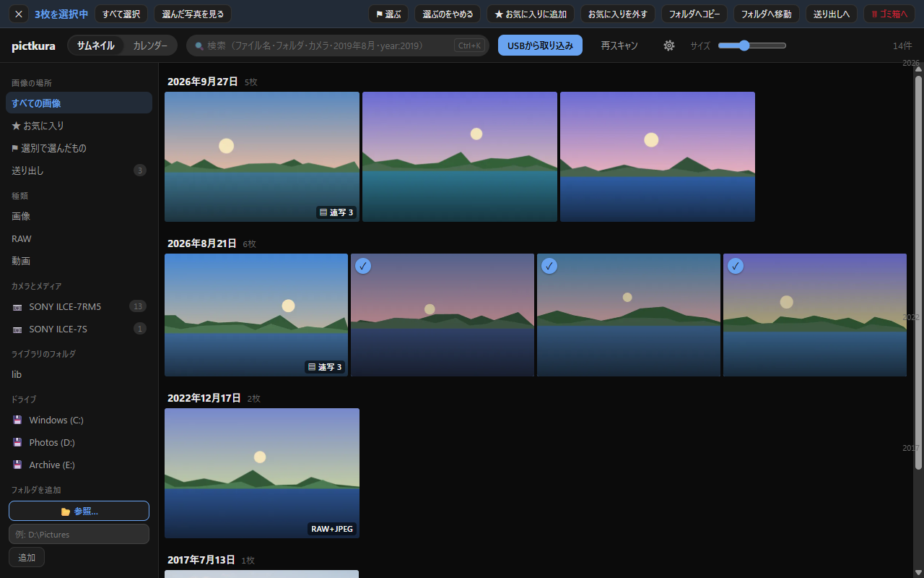The height and width of the screenshot is (578, 924).
Task: Click the magnifier icon in search box
Action: pos(199,46)
